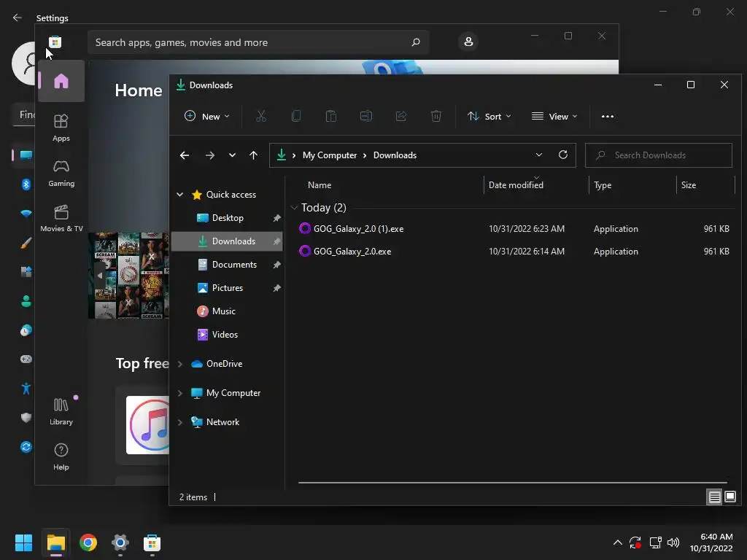Open the Apps section in Microsoft Store
This screenshot has height=560, width=747.
(x=61, y=128)
